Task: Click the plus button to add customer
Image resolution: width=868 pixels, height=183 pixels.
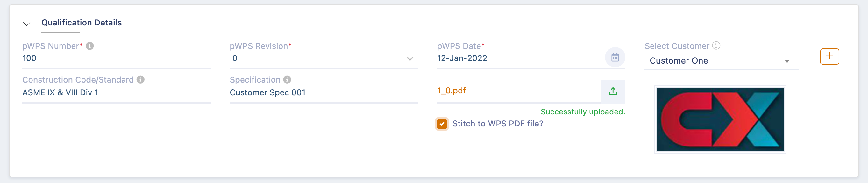Action: tap(829, 57)
